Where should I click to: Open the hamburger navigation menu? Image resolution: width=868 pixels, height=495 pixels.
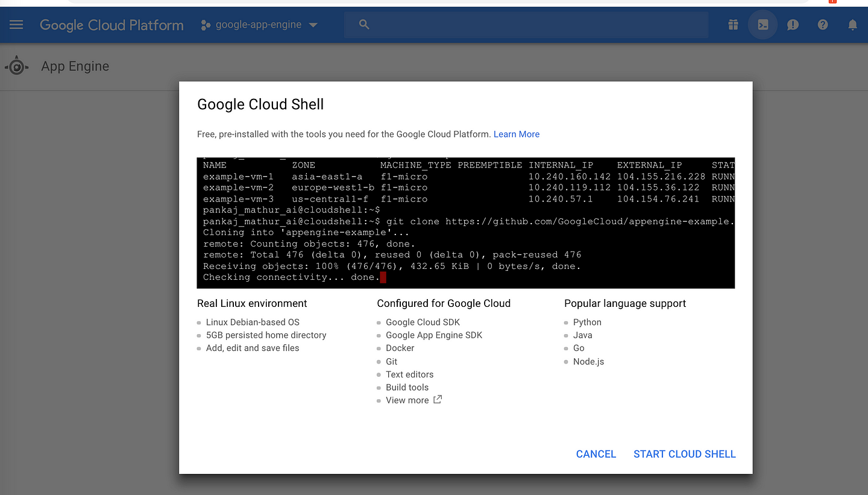pos(16,25)
